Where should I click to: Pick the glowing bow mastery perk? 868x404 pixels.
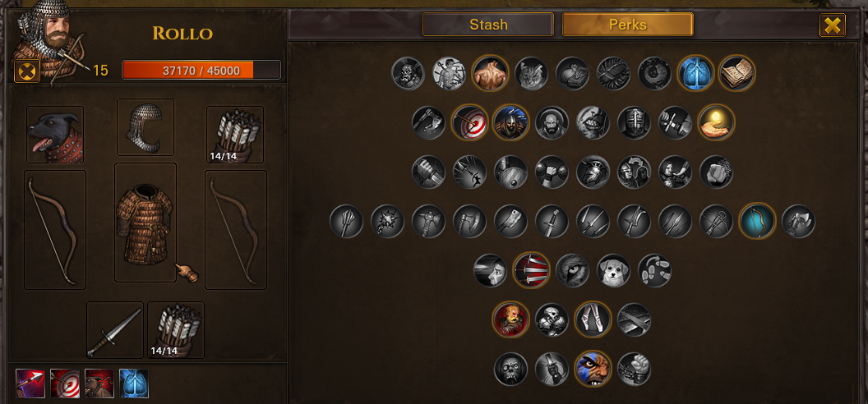coord(757,221)
